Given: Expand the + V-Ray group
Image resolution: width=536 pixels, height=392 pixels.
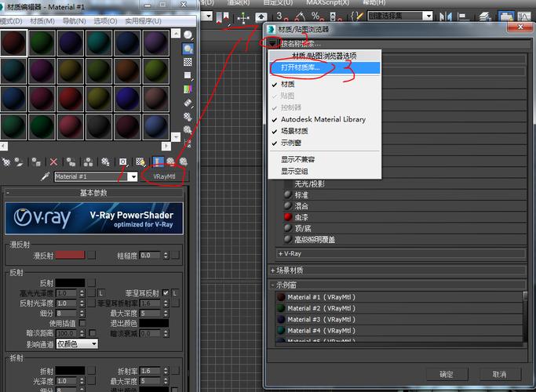Looking at the screenshot, I should pos(401,254).
